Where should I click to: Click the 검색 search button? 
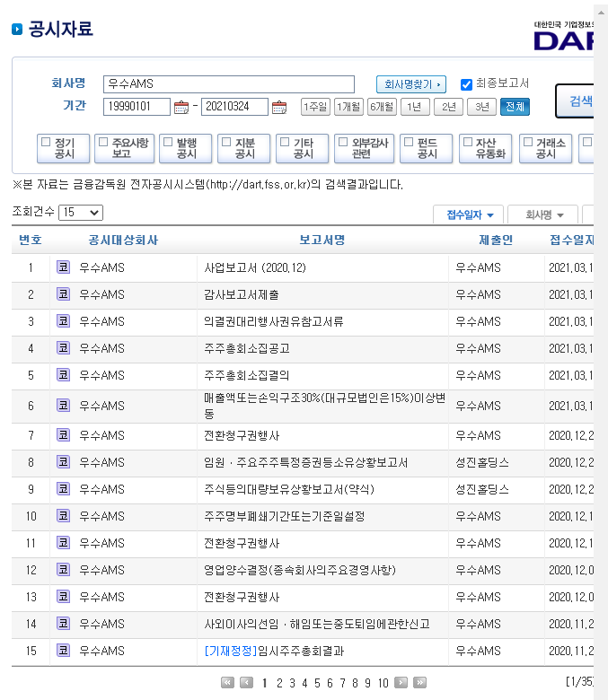click(x=576, y=101)
